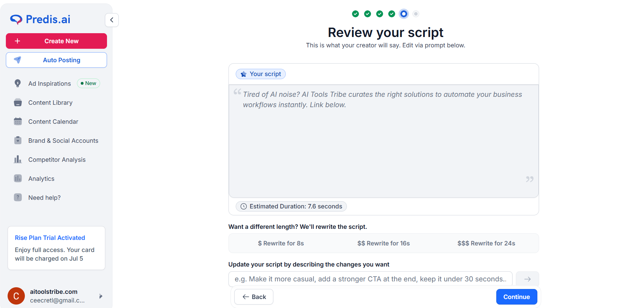Open Competitor Analysis
Viewport: 644px width, 308px height.
(57, 160)
